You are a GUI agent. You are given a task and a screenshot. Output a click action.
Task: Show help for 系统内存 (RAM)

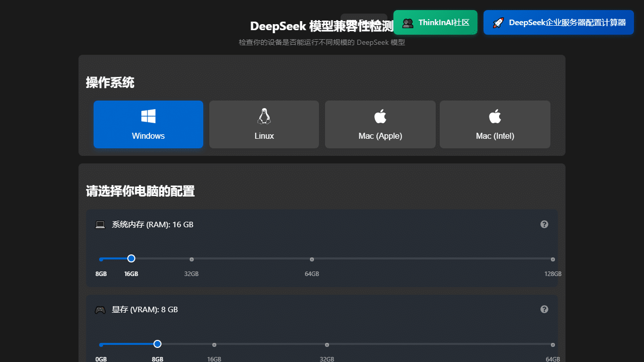(x=544, y=224)
